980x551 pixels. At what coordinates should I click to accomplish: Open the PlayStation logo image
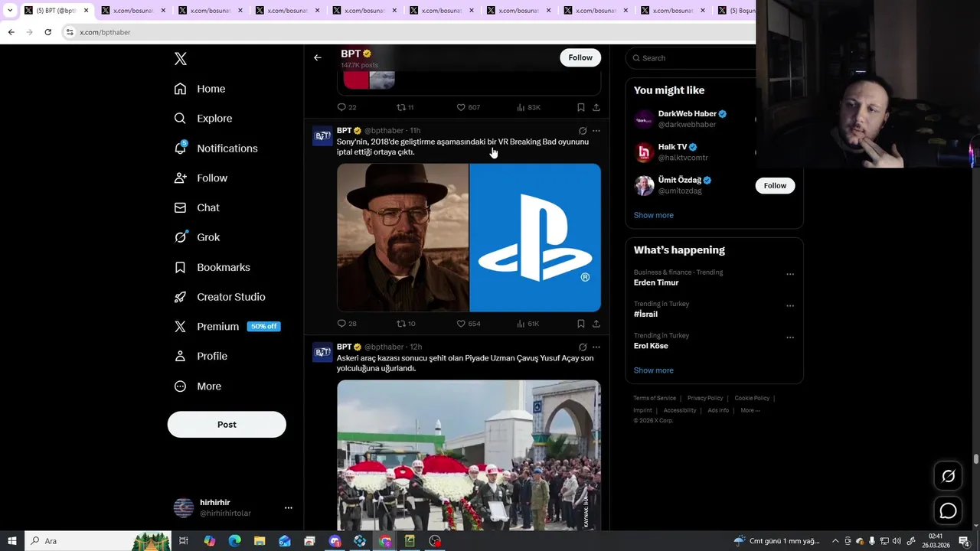tap(535, 238)
